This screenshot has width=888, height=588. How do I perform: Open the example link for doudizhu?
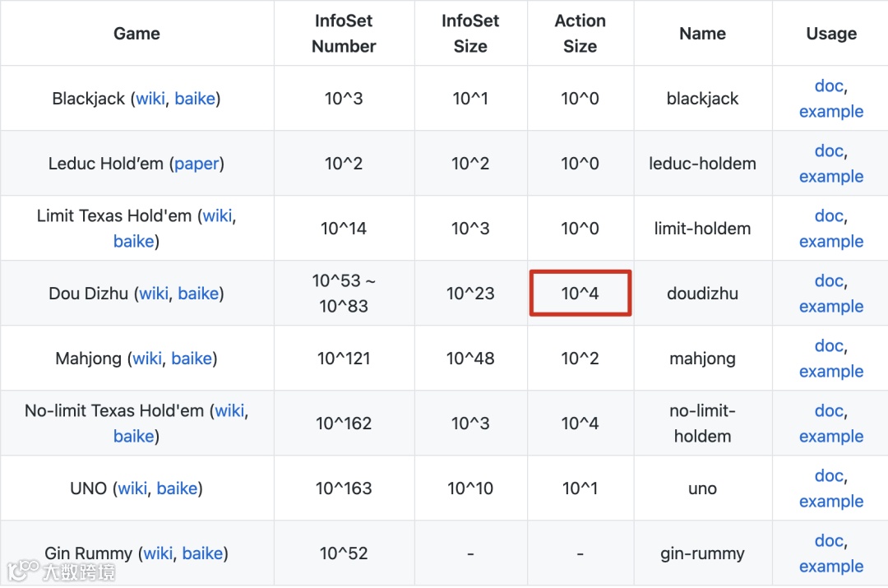pos(831,307)
